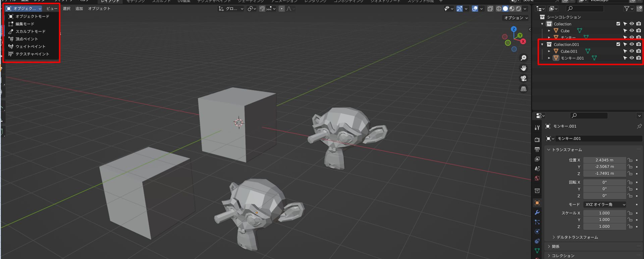This screenshot has width=644, height=259.
Task: Expand the モンキー.001 tree row
Action: (x=549, y=58)
